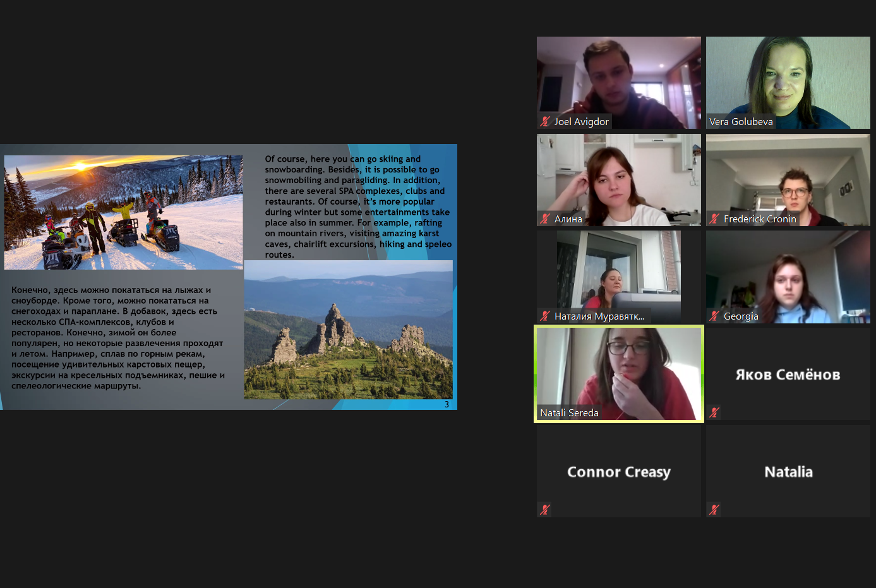Click the Vera Golubeva name label
The width and height of the screenshot is (876, 588).
[x=741, y=122]
